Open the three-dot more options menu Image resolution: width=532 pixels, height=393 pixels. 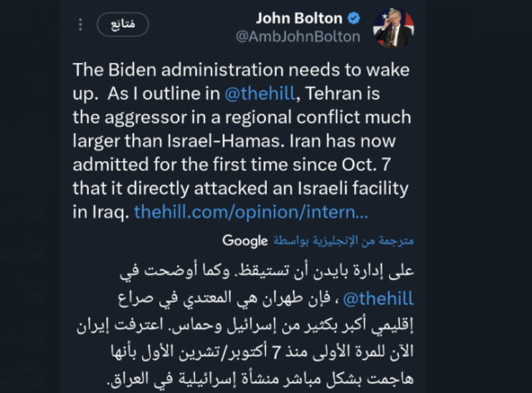[81, 24]
